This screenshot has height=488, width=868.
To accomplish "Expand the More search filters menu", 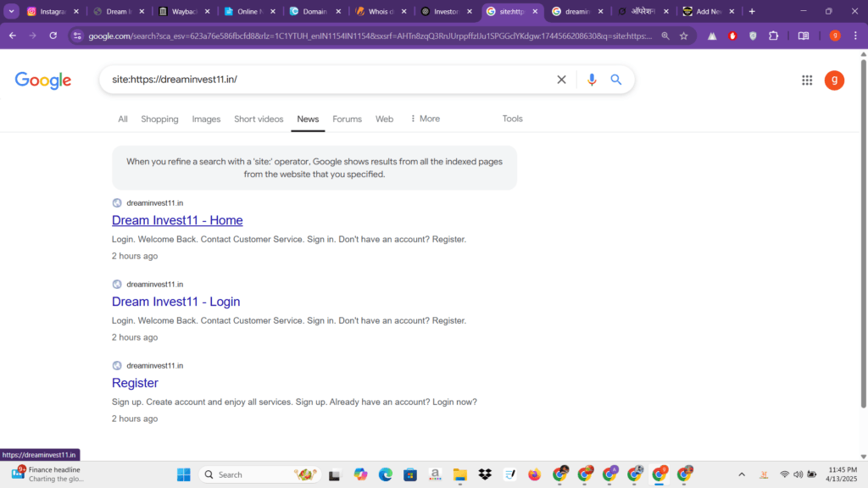I will (x=425, y=119).
